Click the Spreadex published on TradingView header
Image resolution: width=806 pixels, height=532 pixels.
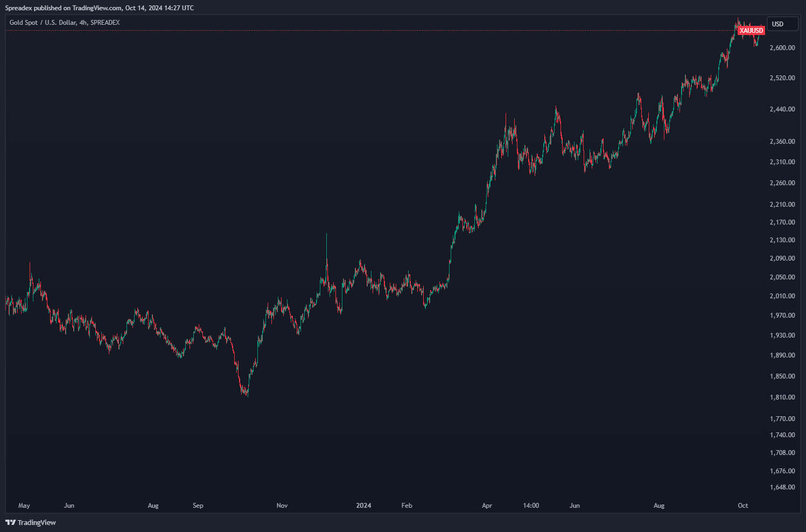point(100,8)
